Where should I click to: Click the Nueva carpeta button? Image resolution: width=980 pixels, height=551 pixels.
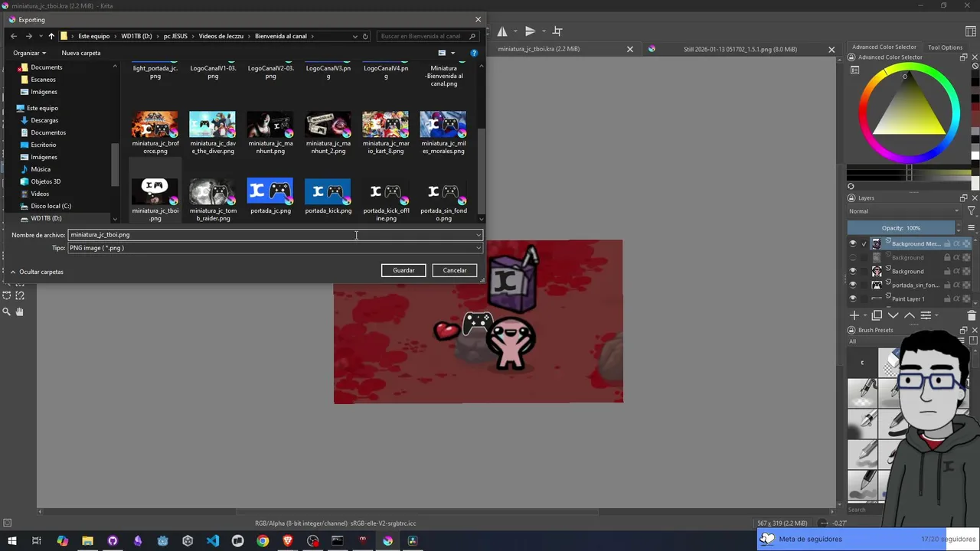[x=81, y=53]
